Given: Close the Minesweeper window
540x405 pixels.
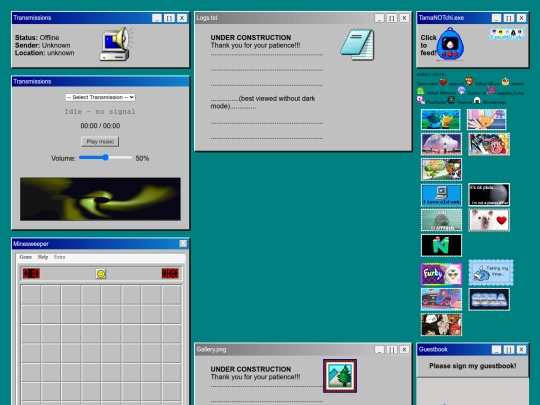Looking at the screenshot, I should click(183, 244).
